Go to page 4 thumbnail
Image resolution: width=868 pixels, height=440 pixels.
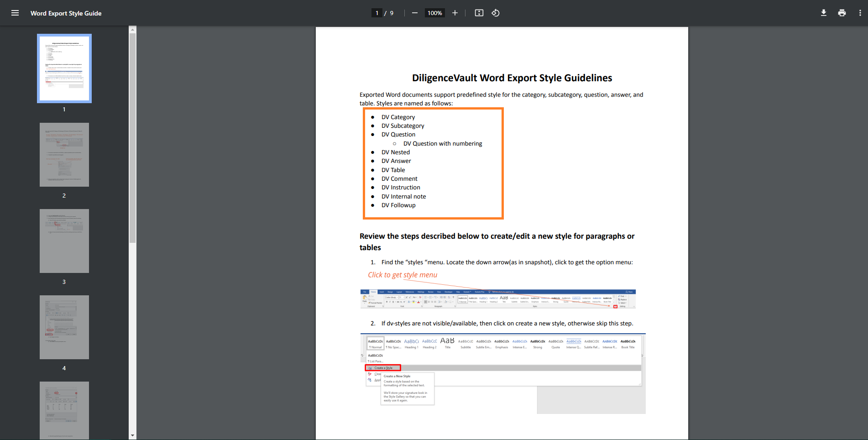(x=64, y=327)
